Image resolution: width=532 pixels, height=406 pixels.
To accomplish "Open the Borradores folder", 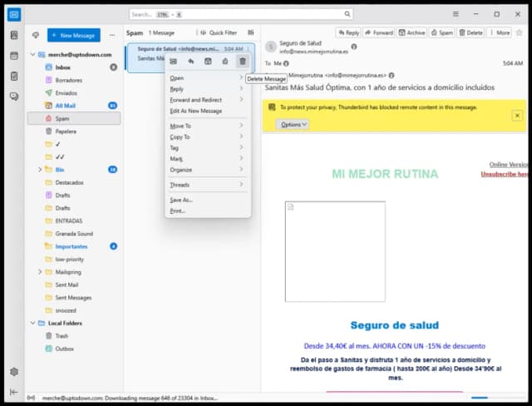I will (74, 80).
